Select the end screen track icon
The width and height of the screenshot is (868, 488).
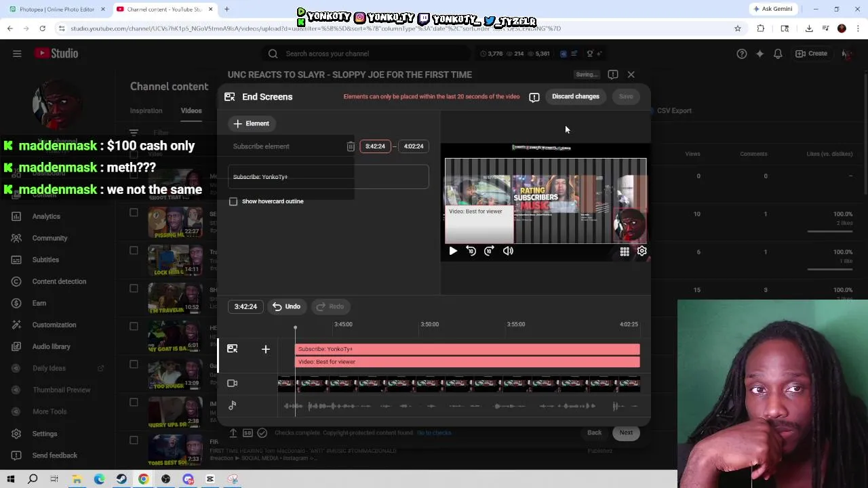(233, 349)
